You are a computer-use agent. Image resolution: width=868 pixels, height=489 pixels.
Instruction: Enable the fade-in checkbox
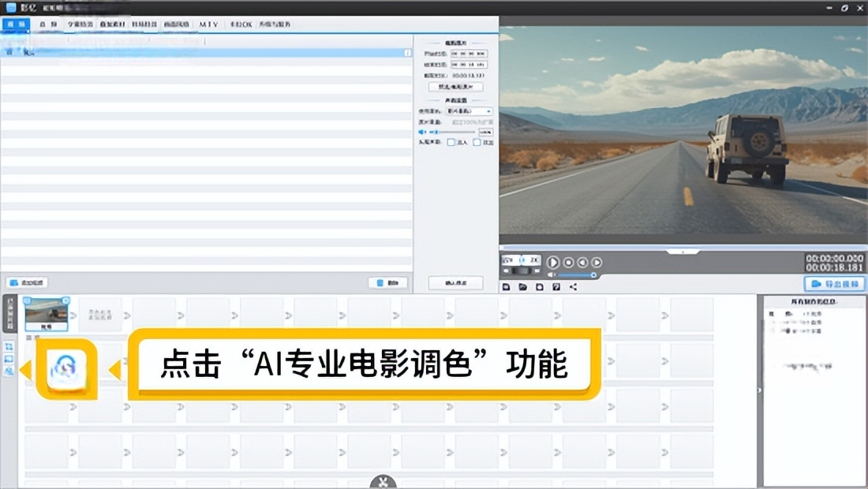click(x=451, y=143)
